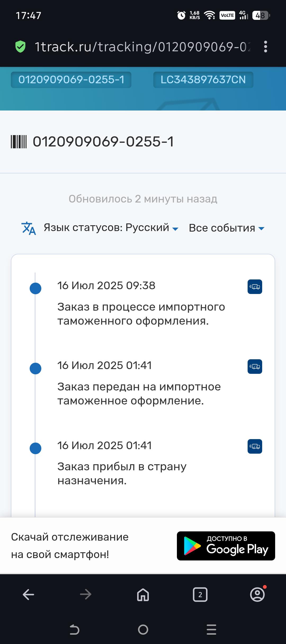Switch to the LC343897637CN tracking tab
Screen dimensions: 286x644
[x=203, y=80]
